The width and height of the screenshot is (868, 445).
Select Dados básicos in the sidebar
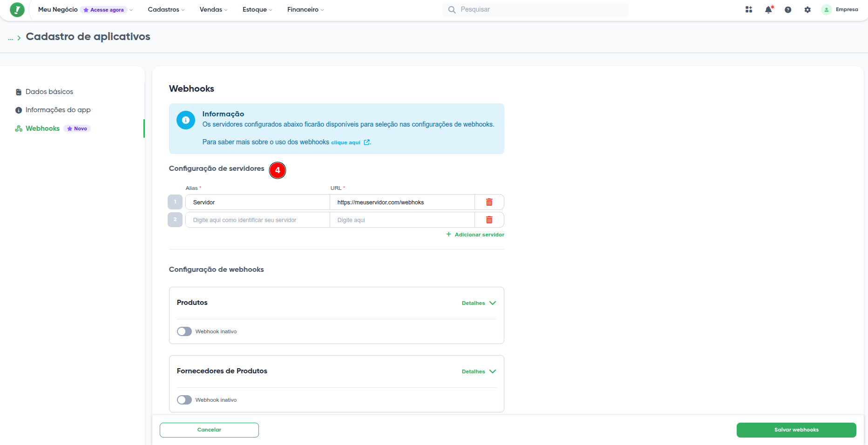[49, 92]
